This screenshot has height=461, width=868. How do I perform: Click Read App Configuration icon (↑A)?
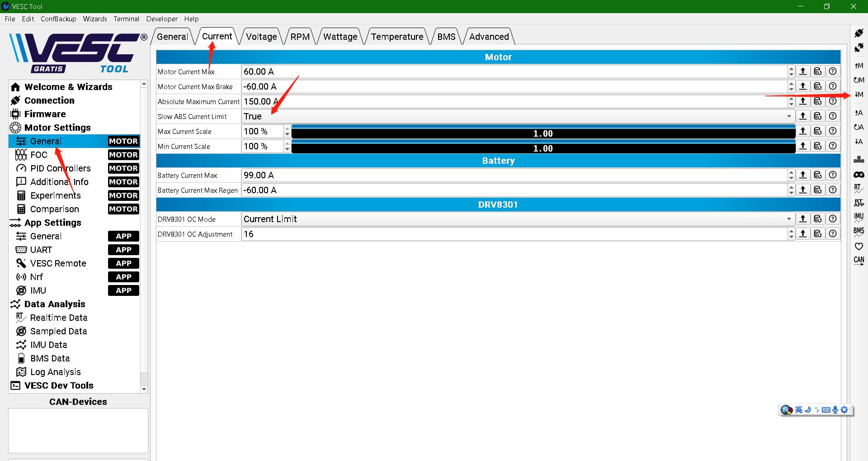pyautogui.click(x=859, y=113)
